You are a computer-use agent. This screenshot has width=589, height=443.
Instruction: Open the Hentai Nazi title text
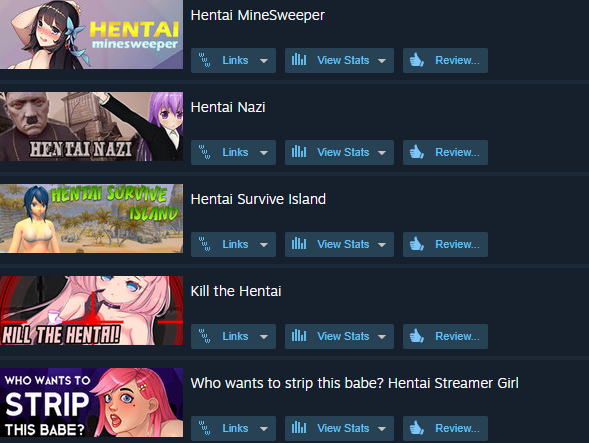tap(228, 107)
